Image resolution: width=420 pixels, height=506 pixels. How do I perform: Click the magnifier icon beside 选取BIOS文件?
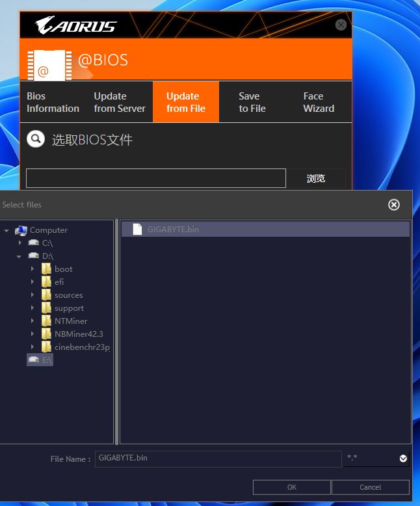(x=36, y=139)
